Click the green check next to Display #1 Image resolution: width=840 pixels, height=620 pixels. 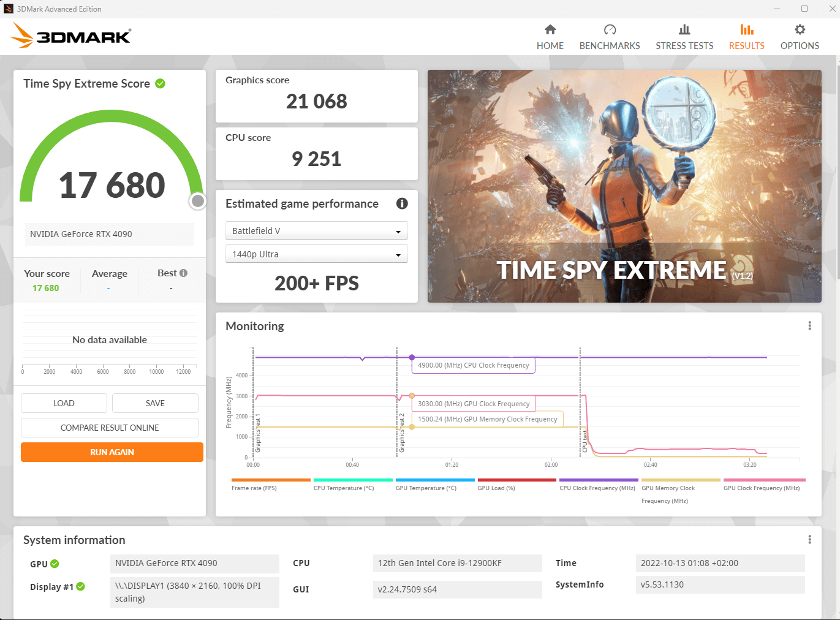click(x=80, y=586)
